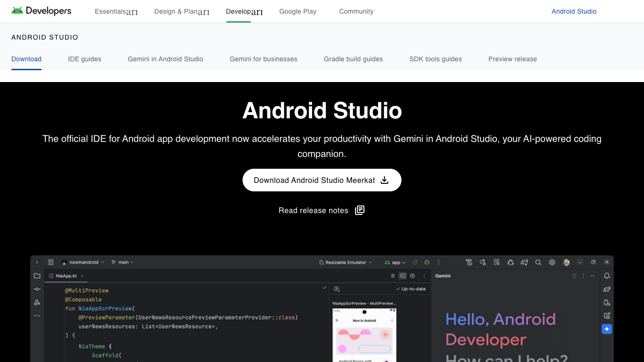Click the user profile avatar in IDE
The width and height of the screenshot is (644, 362).
click(566, 263)
